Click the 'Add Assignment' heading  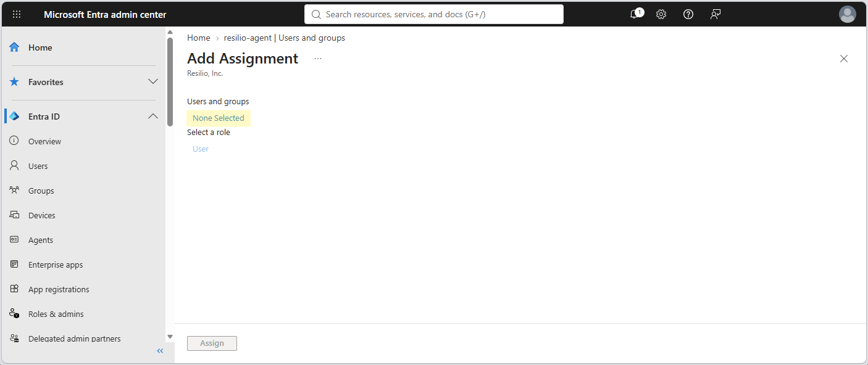[243, 59]
